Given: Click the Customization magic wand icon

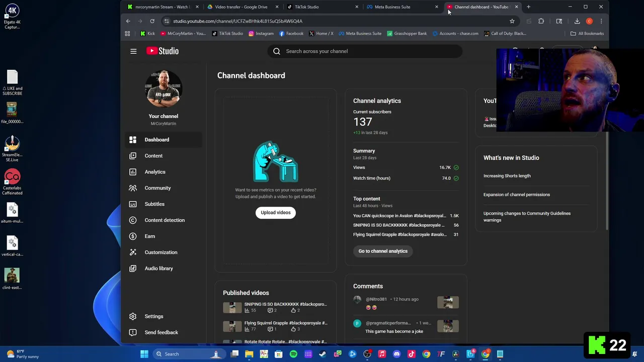Looking at the screenshot, I should (x=133, y=252).
